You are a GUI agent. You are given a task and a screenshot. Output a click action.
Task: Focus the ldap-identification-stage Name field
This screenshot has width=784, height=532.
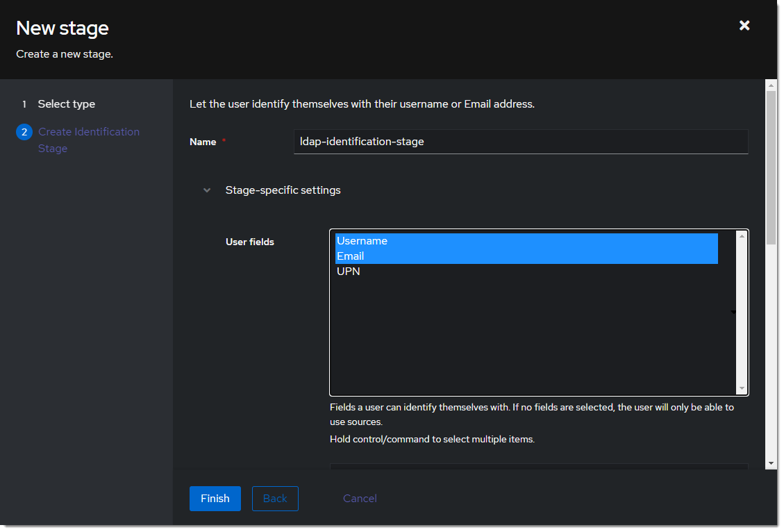tap(521, 142)
